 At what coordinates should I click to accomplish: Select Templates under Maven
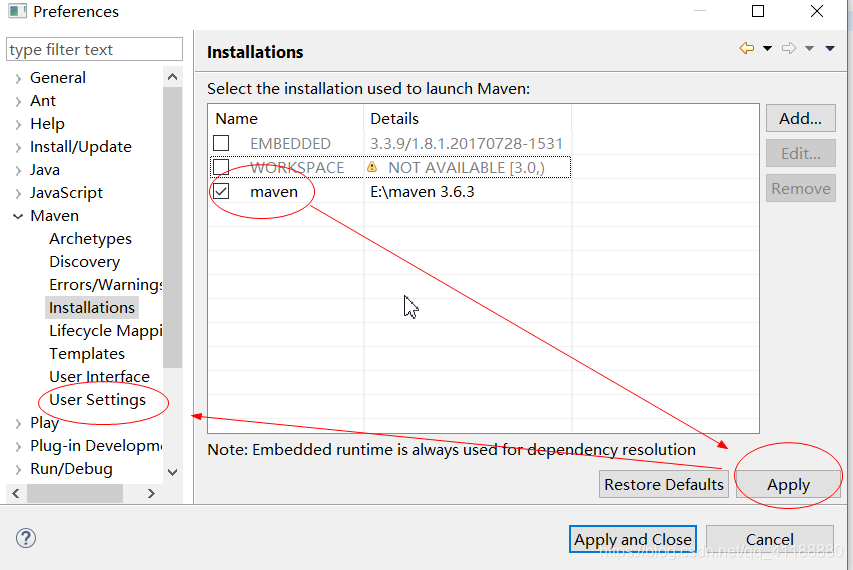point(87,354)
